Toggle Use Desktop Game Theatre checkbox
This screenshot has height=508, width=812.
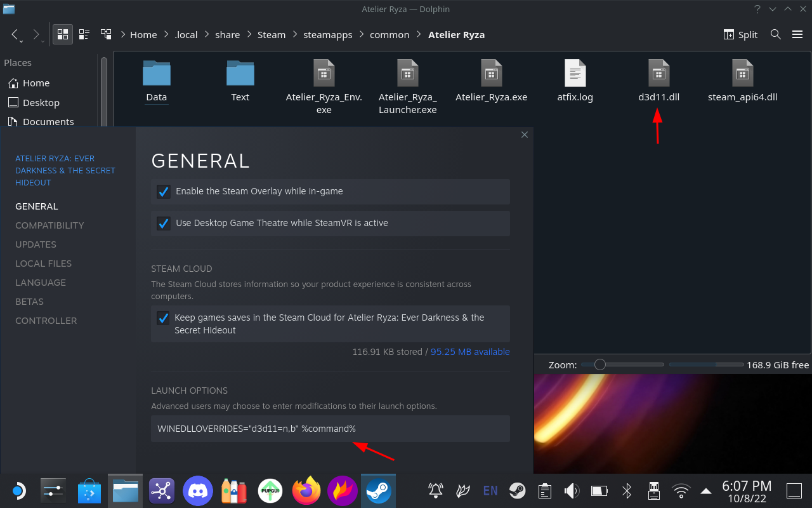click(x=164, y=223)
